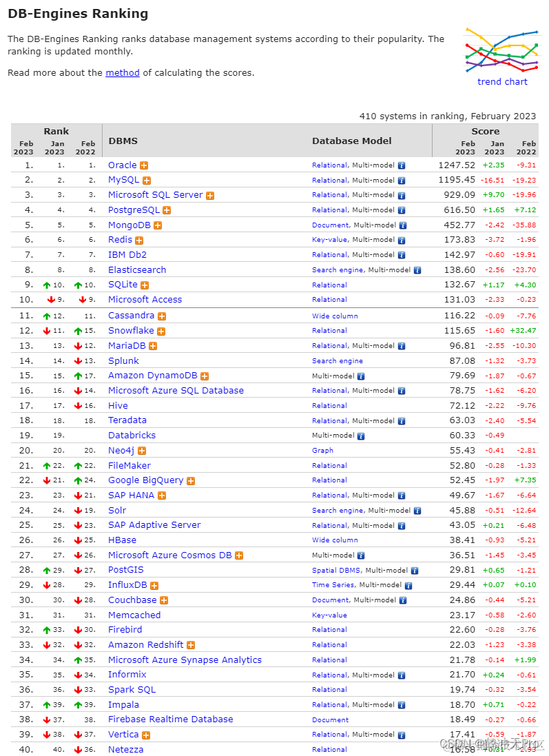549x756 pixels.
Task: Open the trend chart link
Action: [x=502, y=82]
